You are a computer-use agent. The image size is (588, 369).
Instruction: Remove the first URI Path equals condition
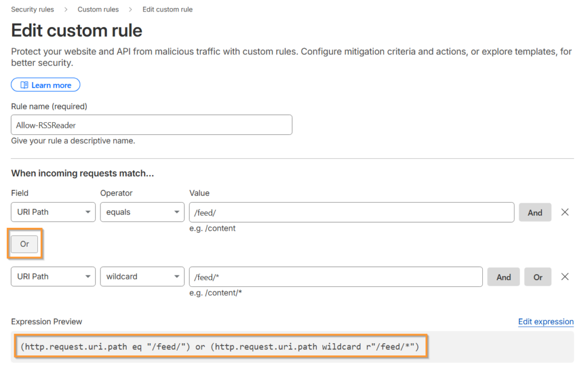click(x=564, y=212)
